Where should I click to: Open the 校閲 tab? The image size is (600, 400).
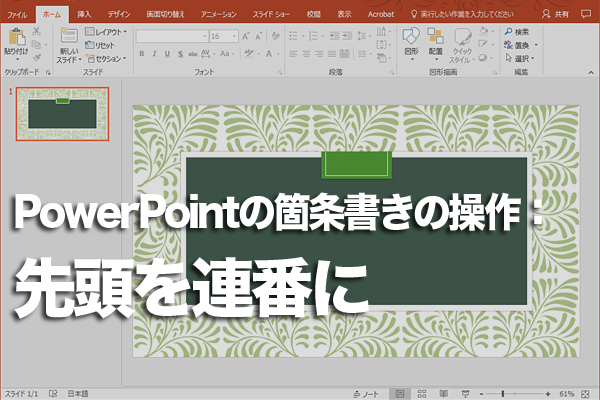pyautogui.click(x=313, y=15)
